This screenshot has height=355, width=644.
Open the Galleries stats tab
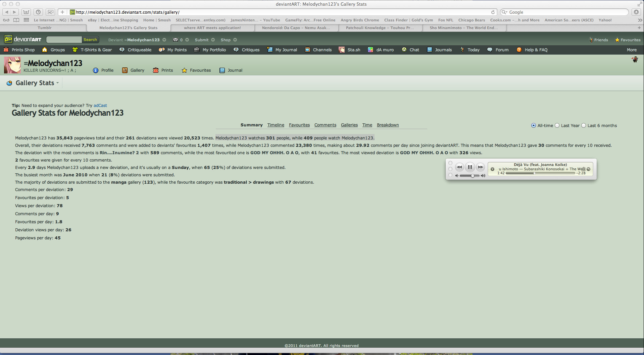[x=349, y=125]
